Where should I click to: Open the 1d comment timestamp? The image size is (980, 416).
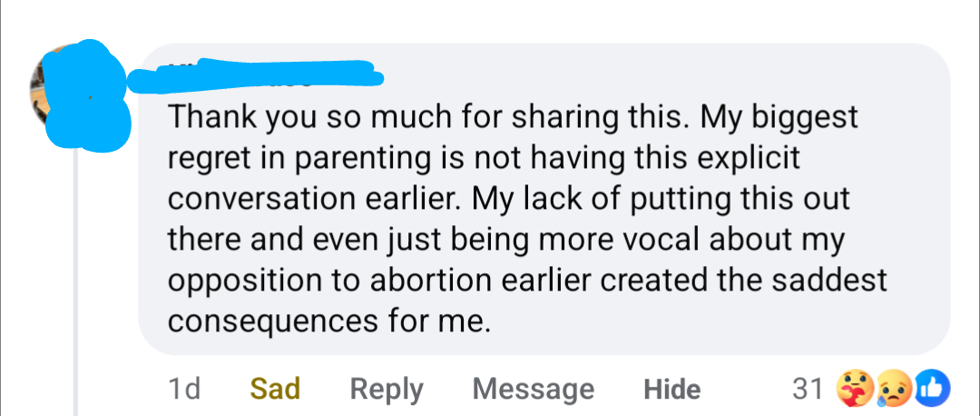[x=184, y=389]
